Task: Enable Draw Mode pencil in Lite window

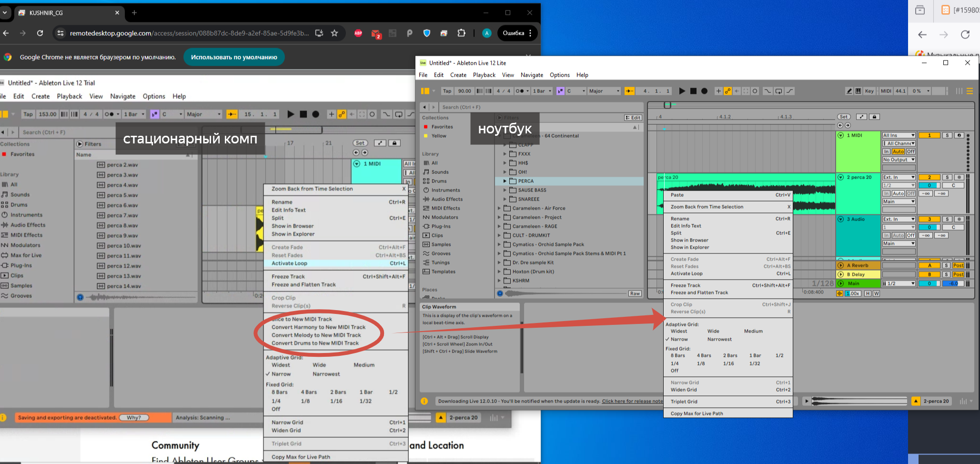Action: (849, 91)
